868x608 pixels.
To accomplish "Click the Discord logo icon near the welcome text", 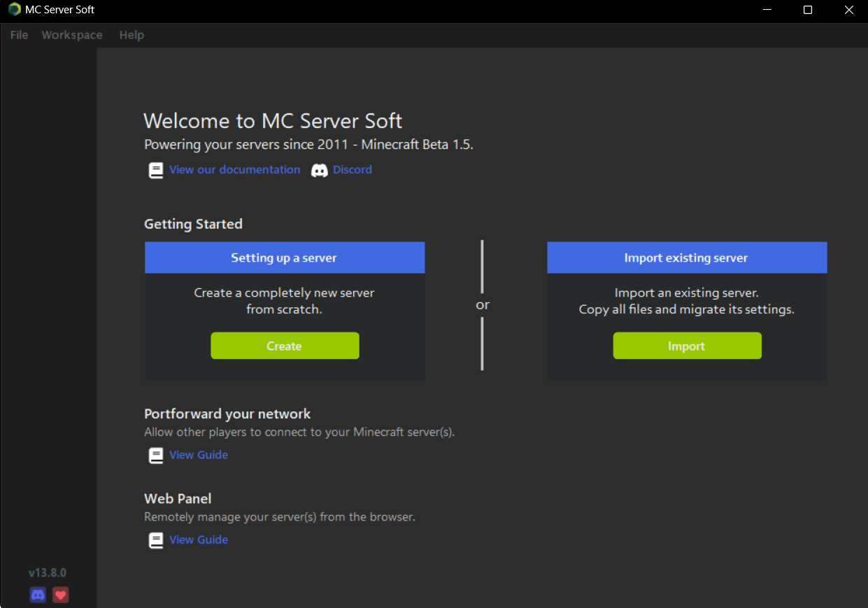I will click(x=320, y=170).
